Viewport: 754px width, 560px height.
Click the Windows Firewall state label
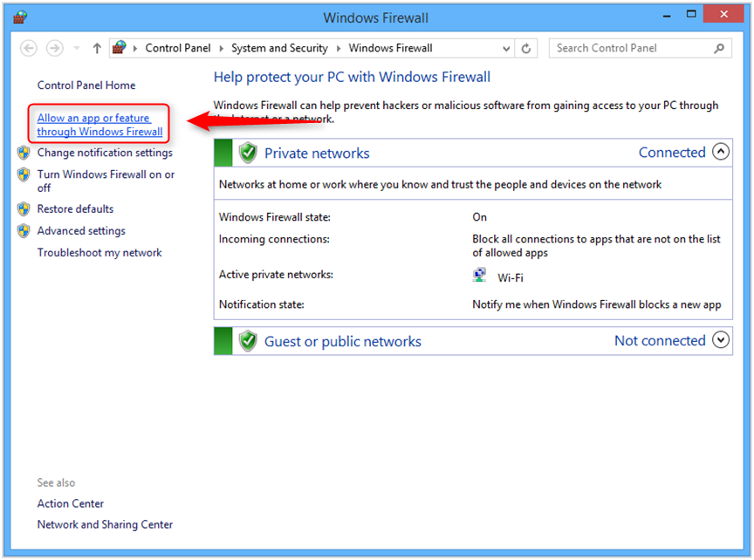tap(275, 217)
